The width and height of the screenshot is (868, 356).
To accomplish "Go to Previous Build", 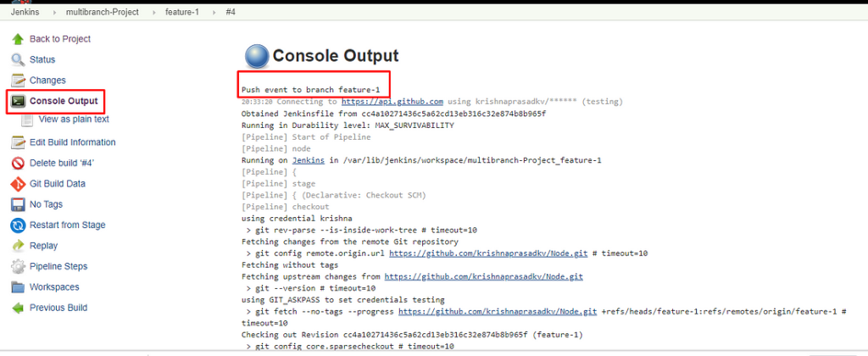I will (x=58, y=308).
